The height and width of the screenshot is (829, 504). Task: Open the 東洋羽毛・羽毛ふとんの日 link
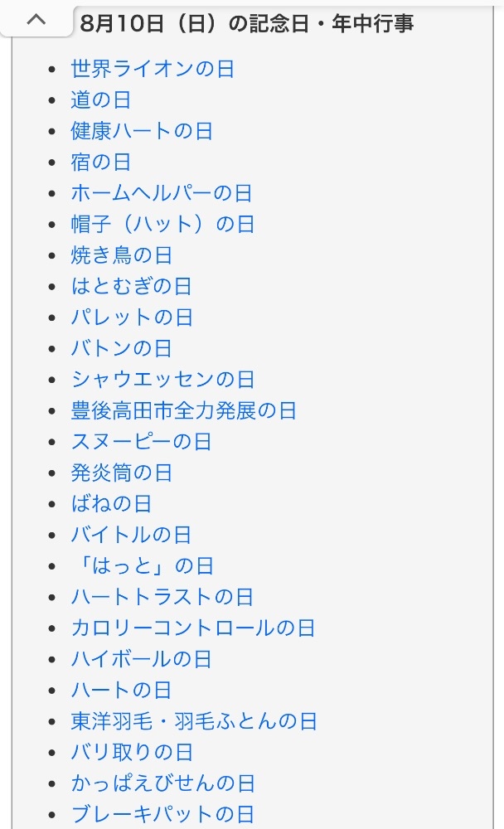(194, 721)
